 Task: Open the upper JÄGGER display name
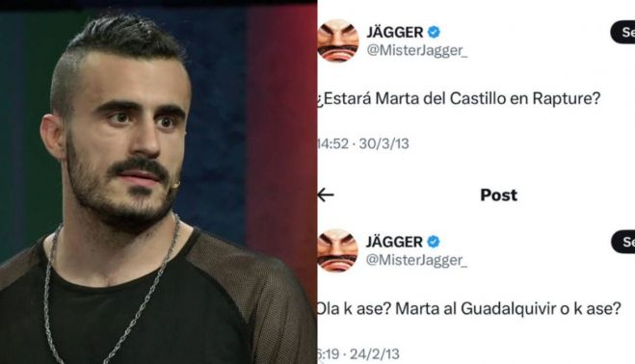395,32
